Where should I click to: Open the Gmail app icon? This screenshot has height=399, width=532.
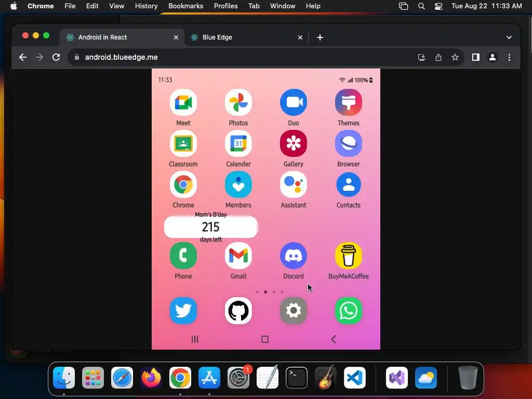pyautogui.click(x=238, y=256)
